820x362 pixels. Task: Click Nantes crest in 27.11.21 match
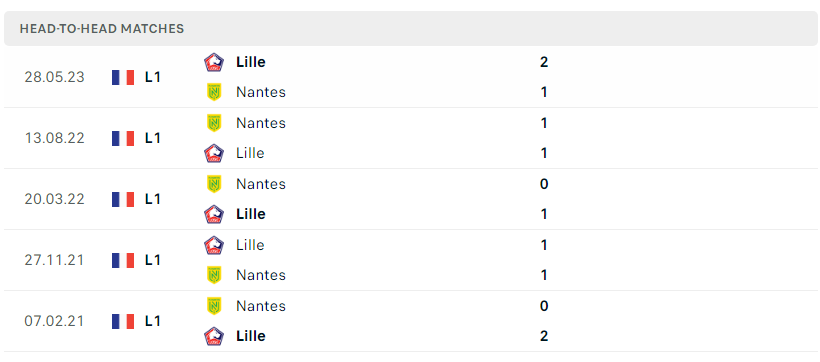point(214,275)
